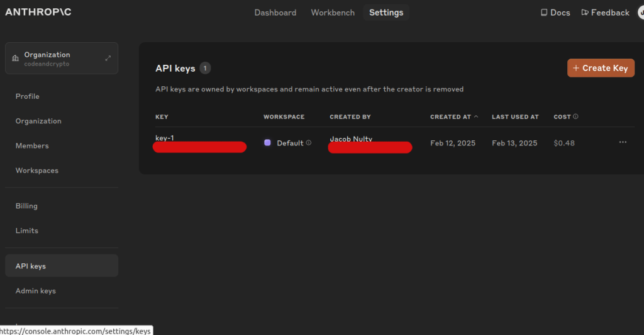644x335 pixels.
Task: Click the COST info icon
Action: point(575,116)
